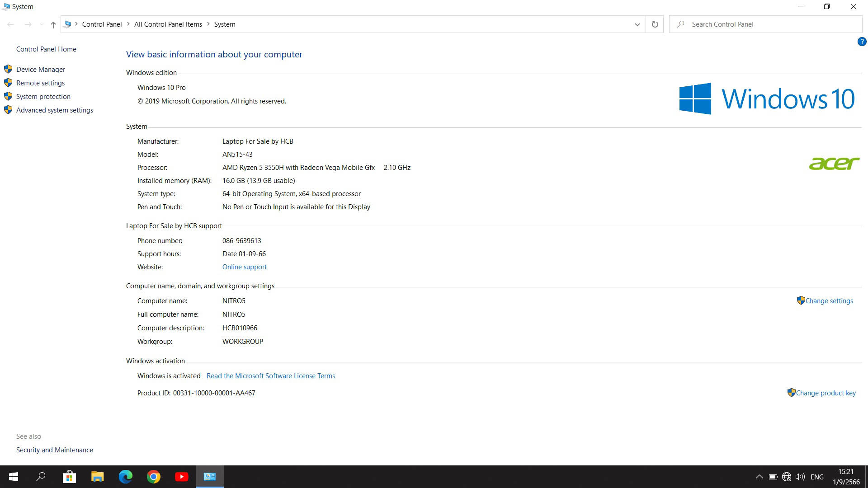Click the battery status tray icon
Image resolution: width=868 pixels, height=488 pixels.
tap(773, 477)
